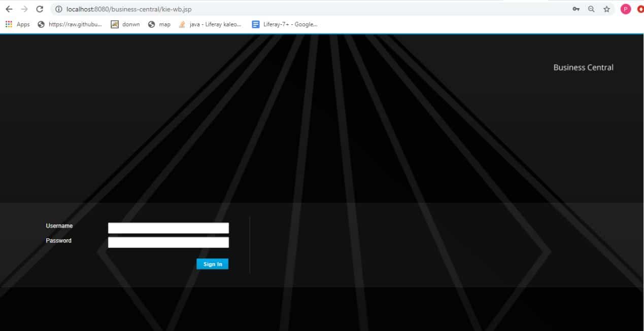Open the map bookmark

point(159,24)
